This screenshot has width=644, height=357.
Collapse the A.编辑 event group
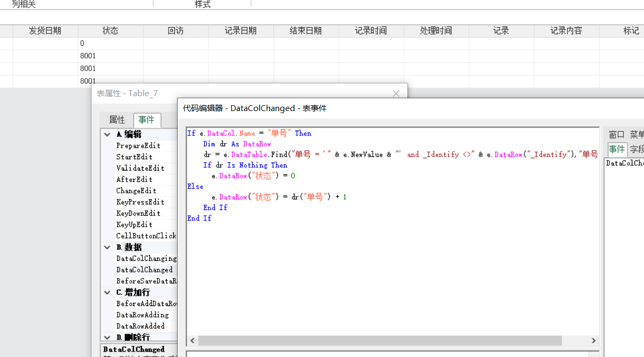pos(107,135)
